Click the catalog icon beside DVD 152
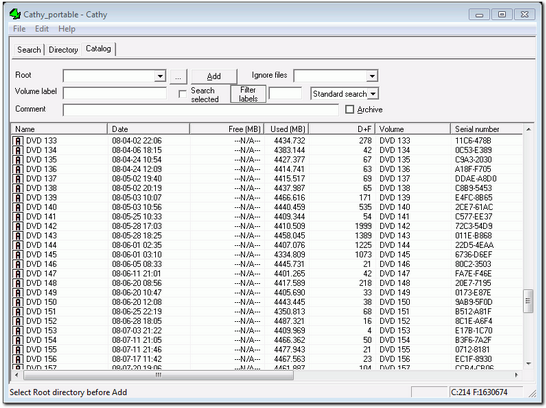Image resolution: width=546 pixels, height=408 pixels. 18,321
